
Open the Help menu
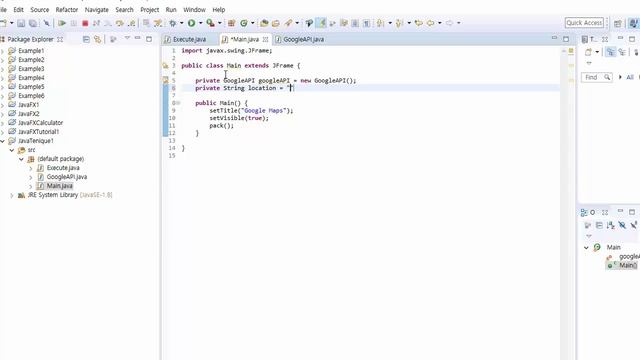pos(218,9)
